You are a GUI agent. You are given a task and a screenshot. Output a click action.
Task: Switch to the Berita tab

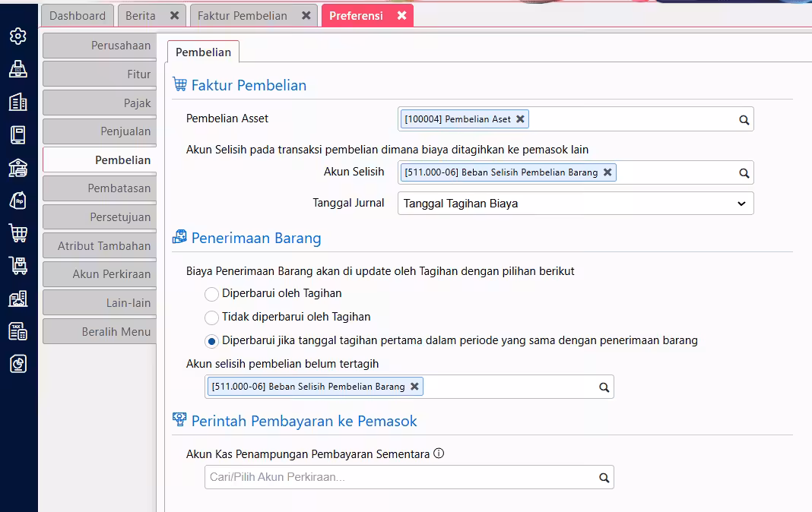coord(141,15)
